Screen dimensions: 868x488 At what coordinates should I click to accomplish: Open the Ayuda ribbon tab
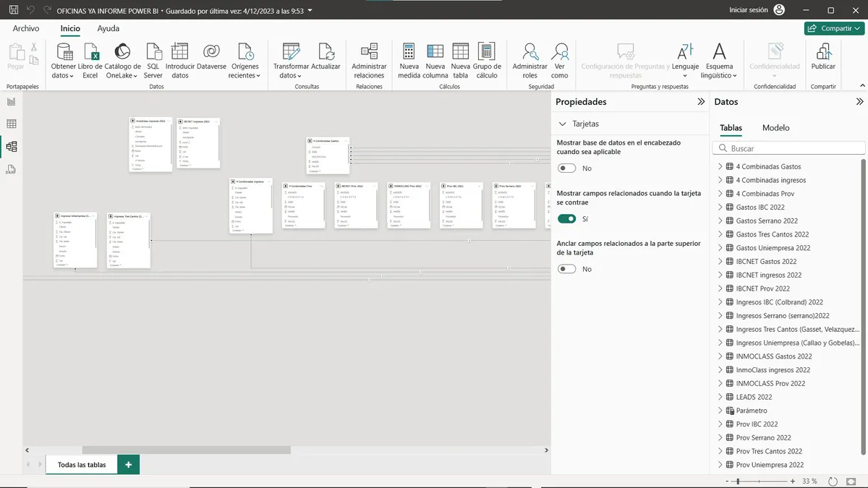click(x=109, y=28)
